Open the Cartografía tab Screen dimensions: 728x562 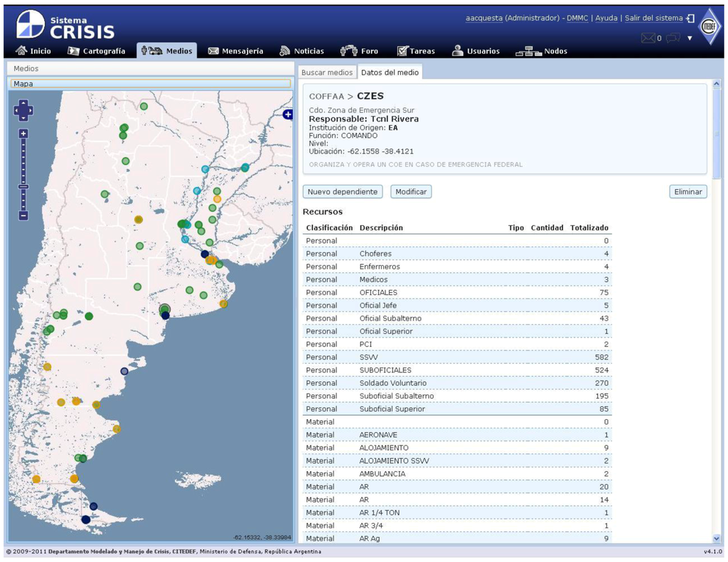coord(97,51)
